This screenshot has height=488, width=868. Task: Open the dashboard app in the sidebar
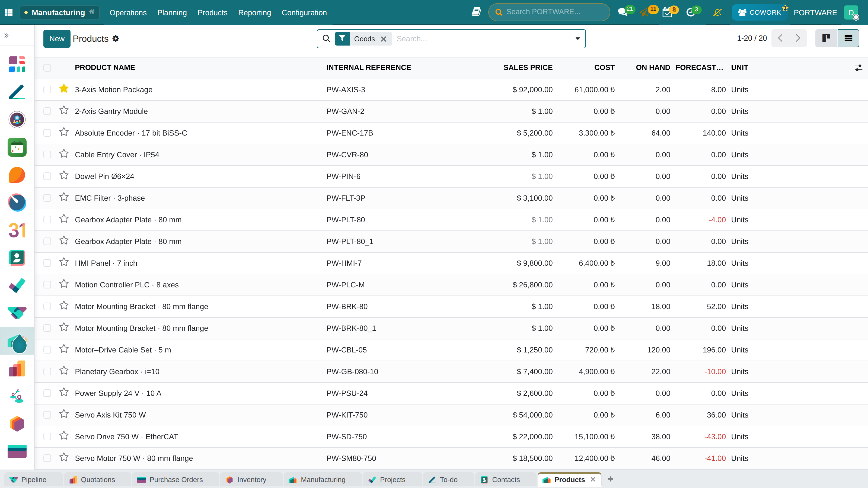17,64
